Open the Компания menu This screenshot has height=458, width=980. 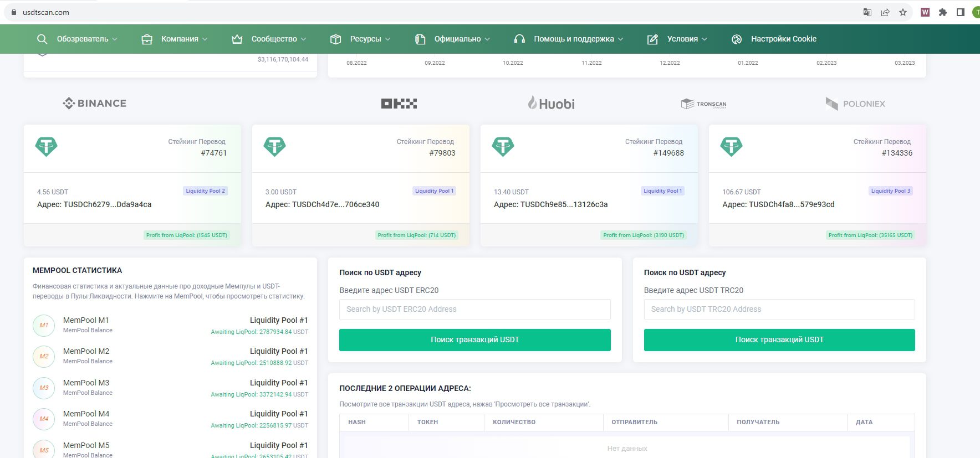tap(180, 39)
